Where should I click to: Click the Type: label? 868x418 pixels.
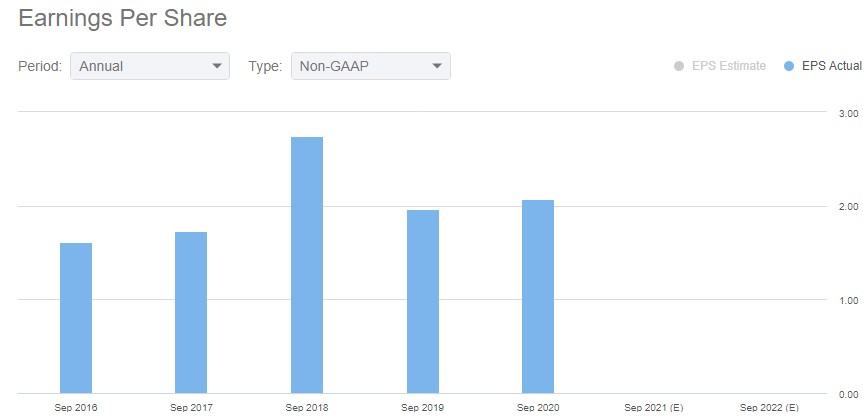(266, 66)
